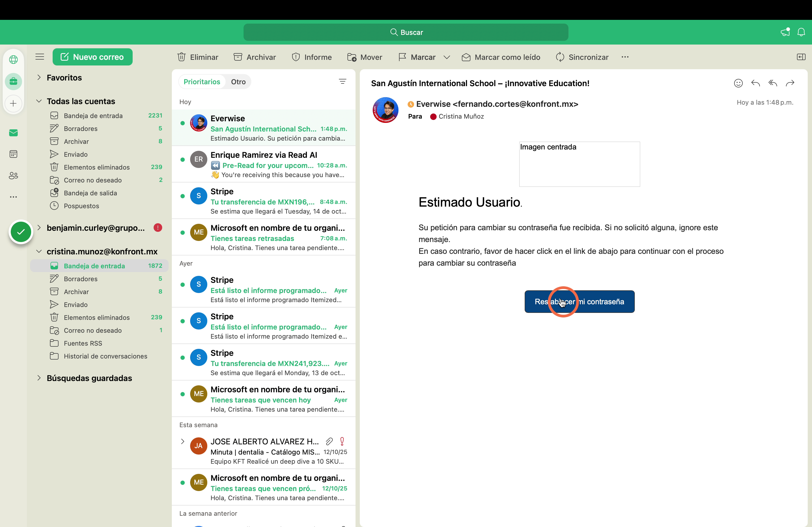The width and height of the screenshot is (812, 527).
Task: Click the Nuevo correo button
Action: click(92, 57)
